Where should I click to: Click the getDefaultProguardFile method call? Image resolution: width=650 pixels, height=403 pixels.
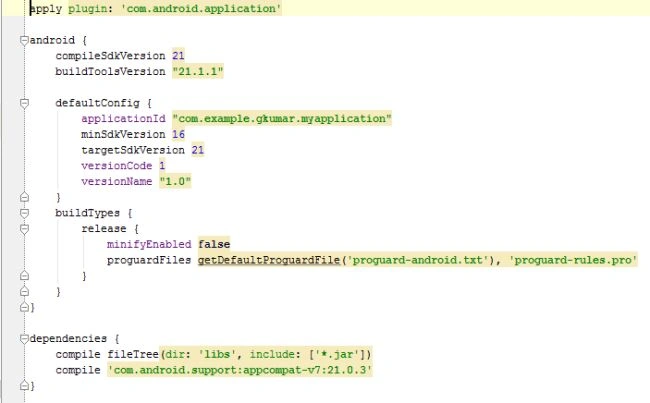[x=269, y=260]
